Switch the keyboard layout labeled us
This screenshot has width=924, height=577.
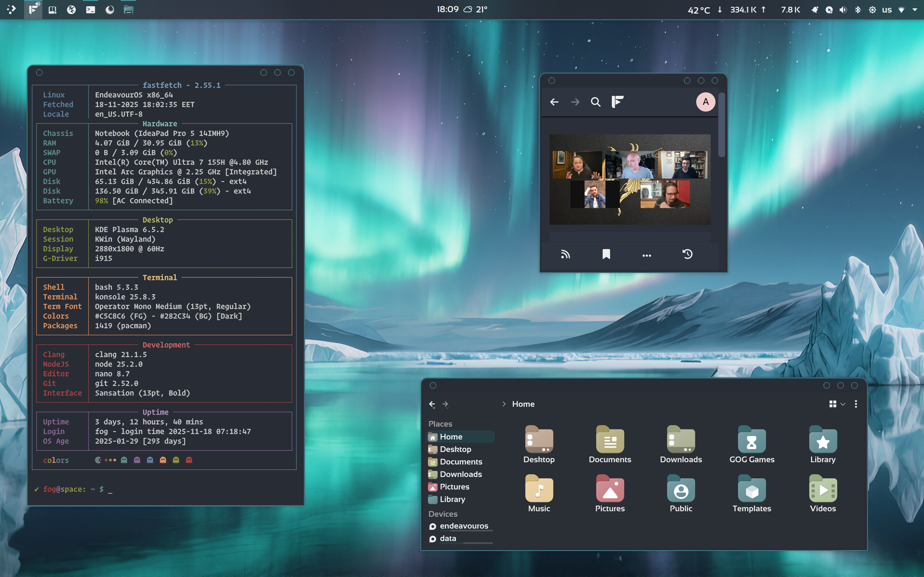886,10
